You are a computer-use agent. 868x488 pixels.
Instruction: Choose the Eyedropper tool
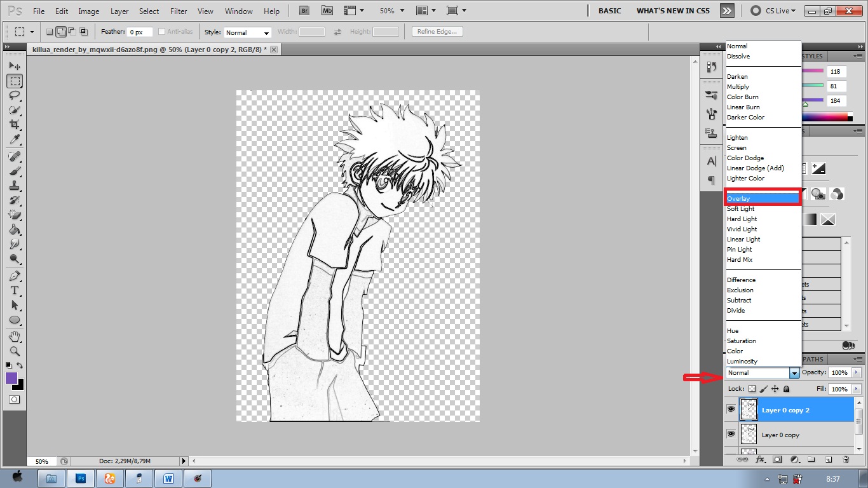coord(15,140)
